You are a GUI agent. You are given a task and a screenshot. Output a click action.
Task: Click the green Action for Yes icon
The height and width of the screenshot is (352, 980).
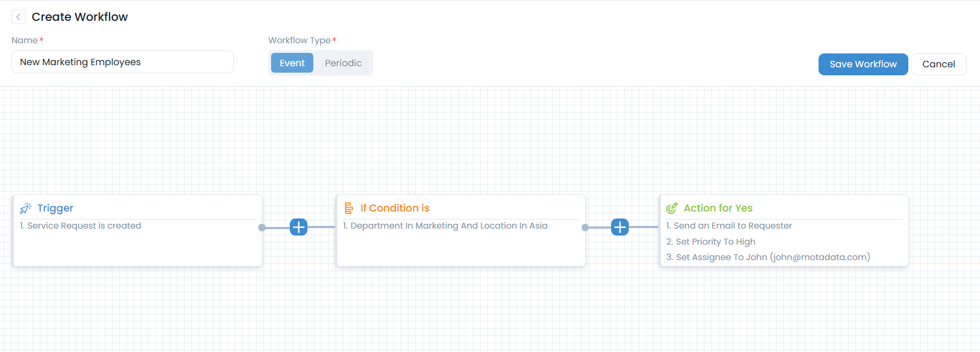point(673,207)
